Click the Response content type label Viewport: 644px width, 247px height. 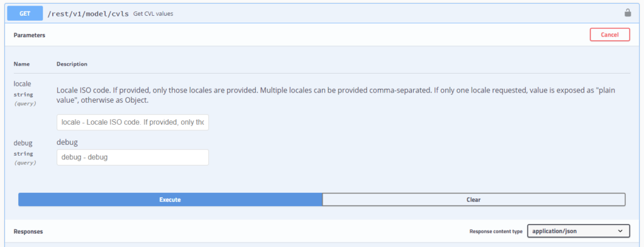click(496, 231)
